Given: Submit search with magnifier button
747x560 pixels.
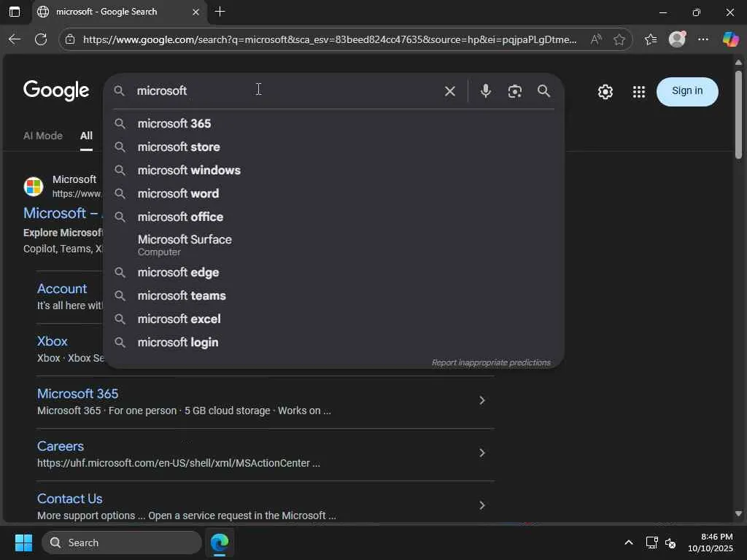Looking at the screenshot, I should [x=543, y=91].
